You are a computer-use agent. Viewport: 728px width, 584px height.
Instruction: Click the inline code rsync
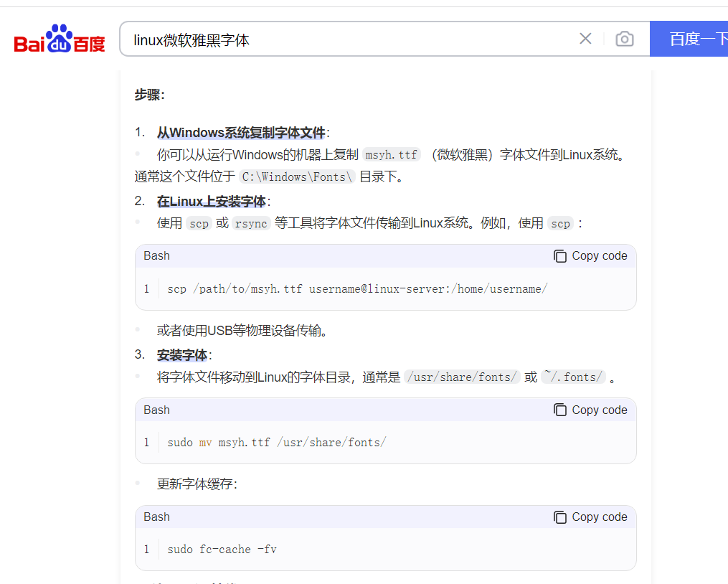pyautogui.click(x=251, y=223)
